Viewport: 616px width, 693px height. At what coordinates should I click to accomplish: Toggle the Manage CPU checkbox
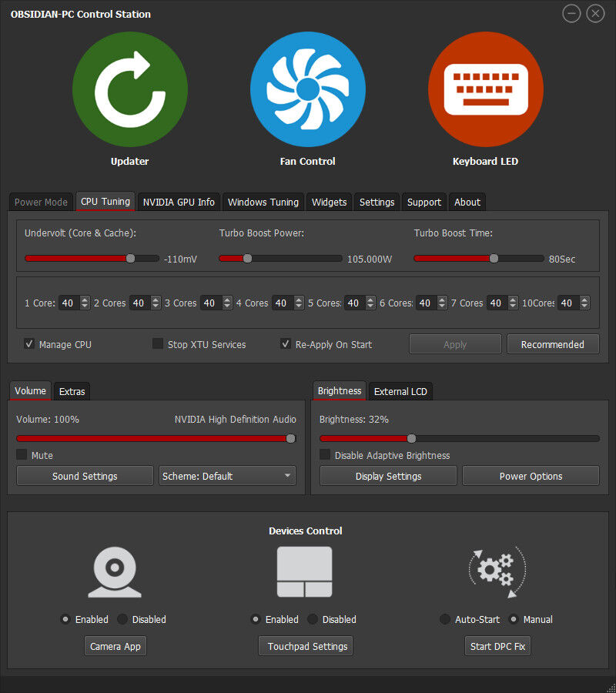(29, 344)
